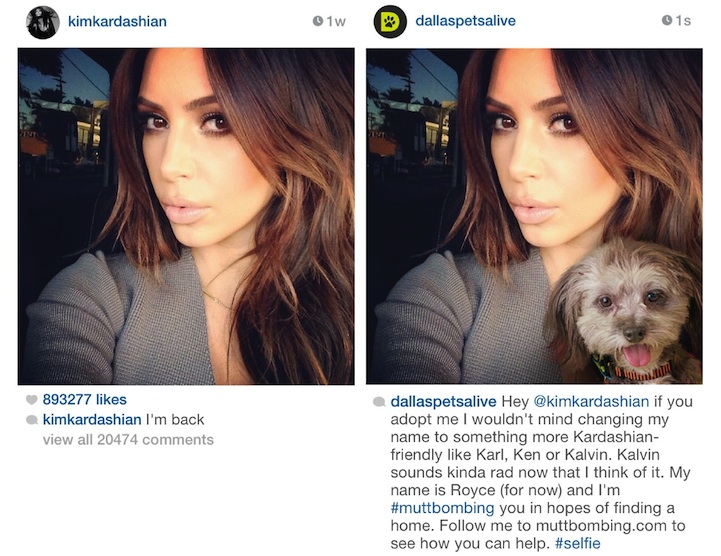Click dallaspetsalive name in the caption text
Screen dimensions: 721x556
pyautogui.click(x=443, y=401)
